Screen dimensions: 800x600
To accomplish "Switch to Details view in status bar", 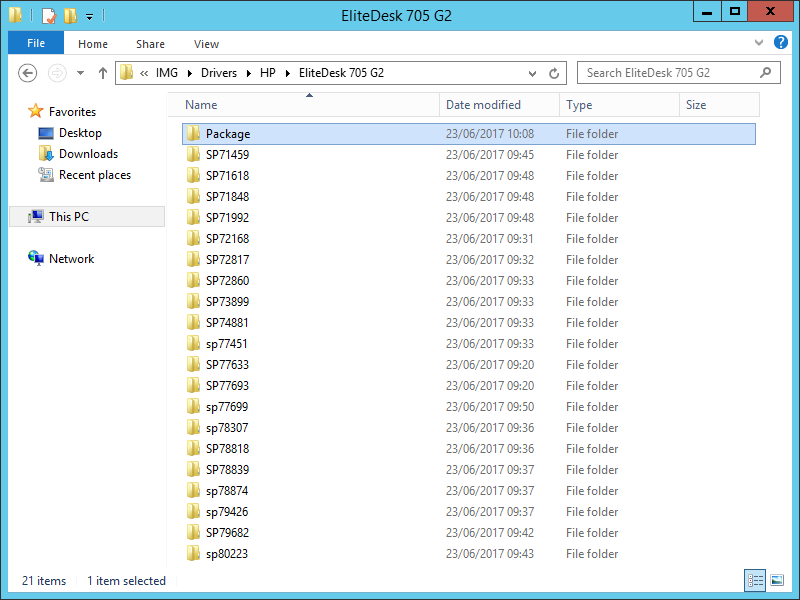I will click(755, 580).
